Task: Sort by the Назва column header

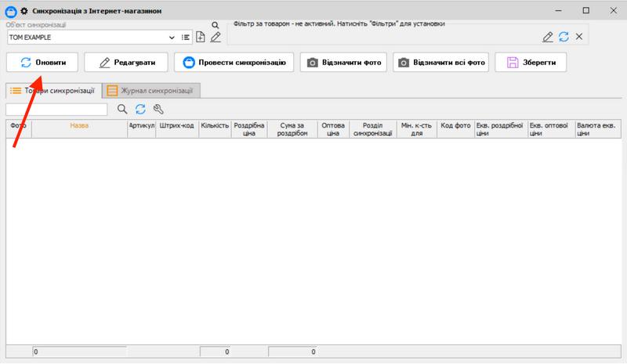Action: [x=79, y=125]
